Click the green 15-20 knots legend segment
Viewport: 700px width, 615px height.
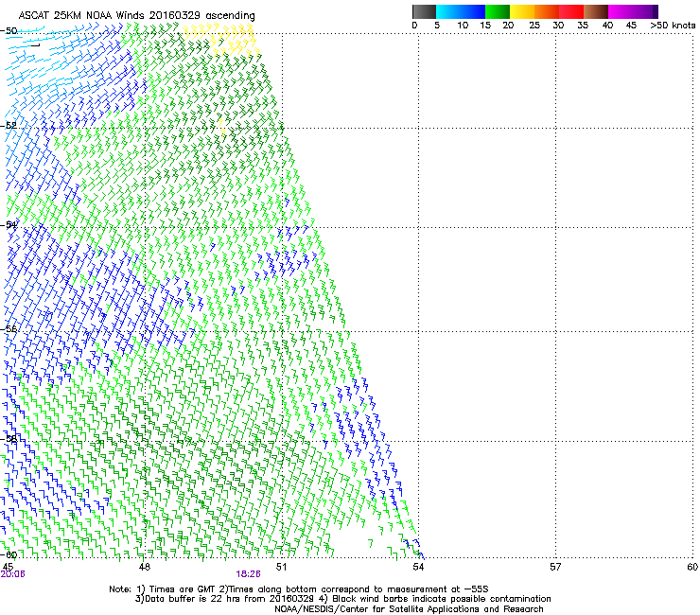(498, 11)
